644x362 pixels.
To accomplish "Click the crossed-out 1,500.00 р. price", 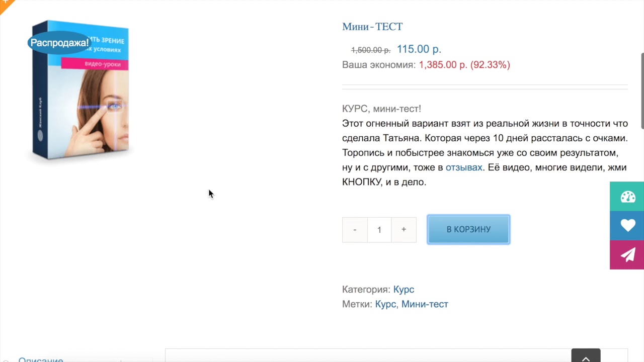I will 371,50.
